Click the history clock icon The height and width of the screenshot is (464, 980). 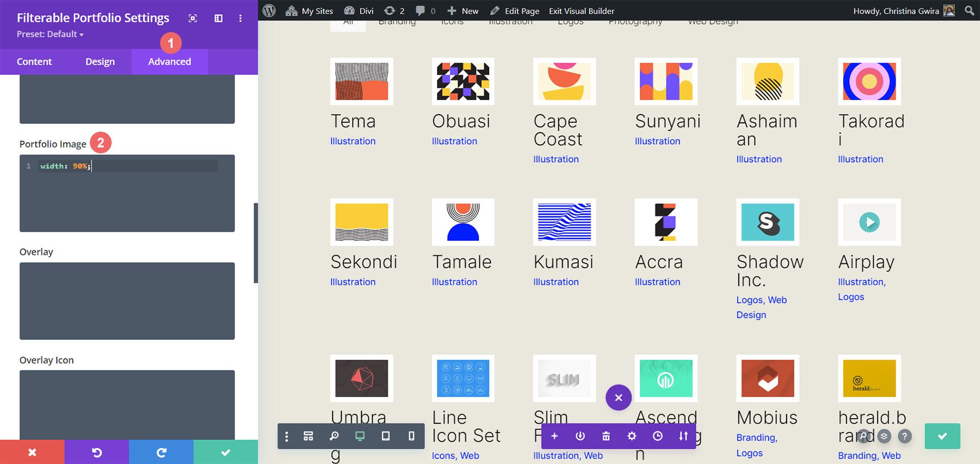point(658,436)
